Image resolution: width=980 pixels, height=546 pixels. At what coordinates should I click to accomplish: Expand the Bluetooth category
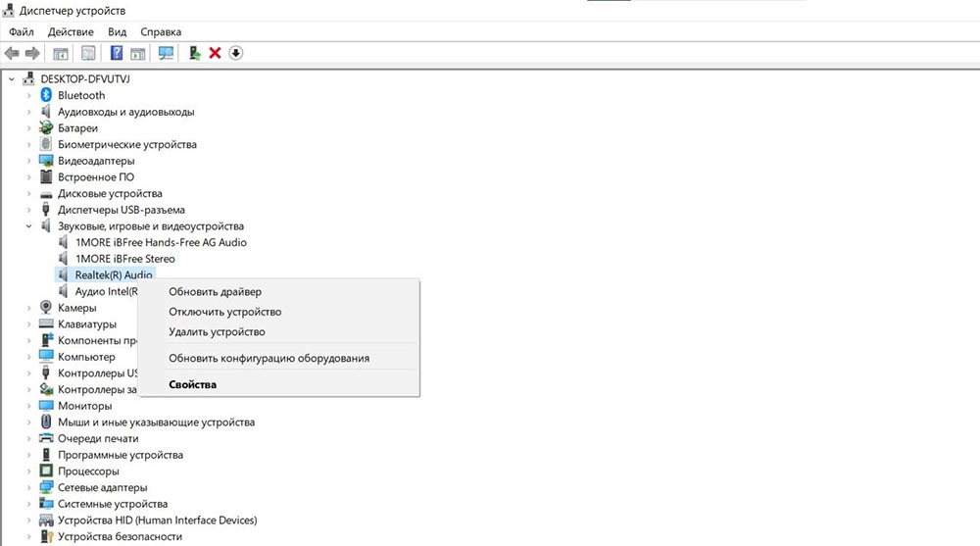point(29,95)
